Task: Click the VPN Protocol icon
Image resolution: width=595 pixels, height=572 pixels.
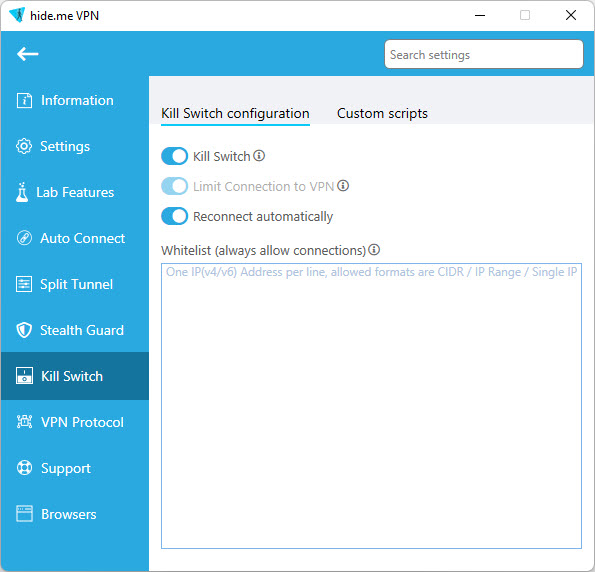Action: pos(24,422)
